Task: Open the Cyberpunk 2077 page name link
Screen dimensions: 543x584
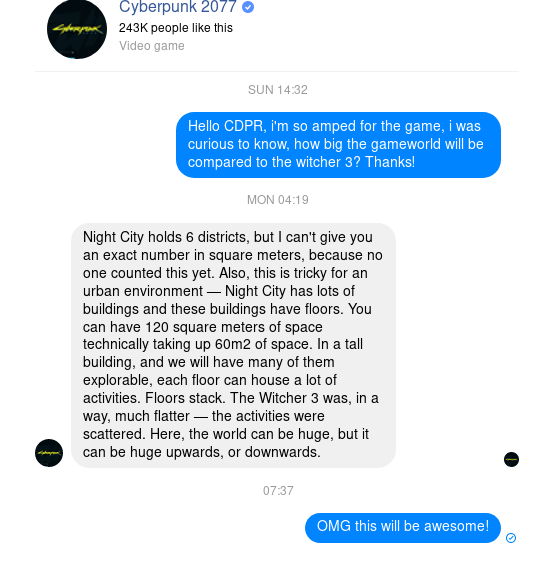Action: 178,7
